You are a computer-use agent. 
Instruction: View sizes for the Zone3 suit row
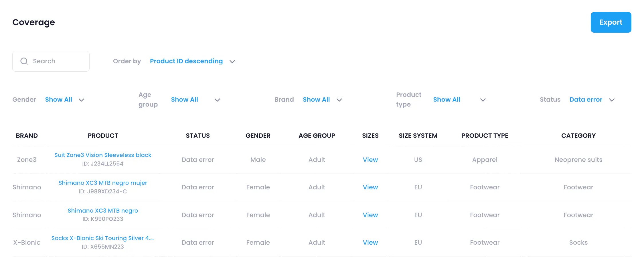pos(370,160)
